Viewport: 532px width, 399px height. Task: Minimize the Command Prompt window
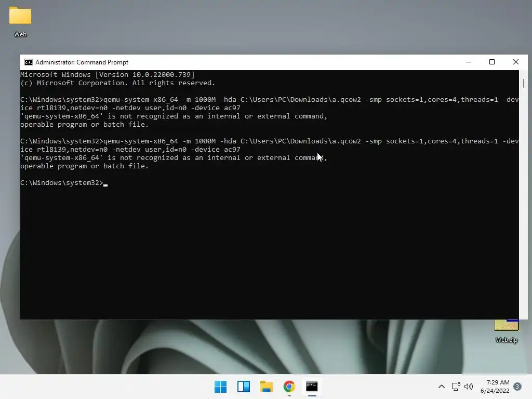[469, 62]
